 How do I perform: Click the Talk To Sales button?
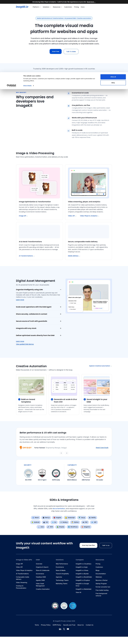(x=71, y=52)
